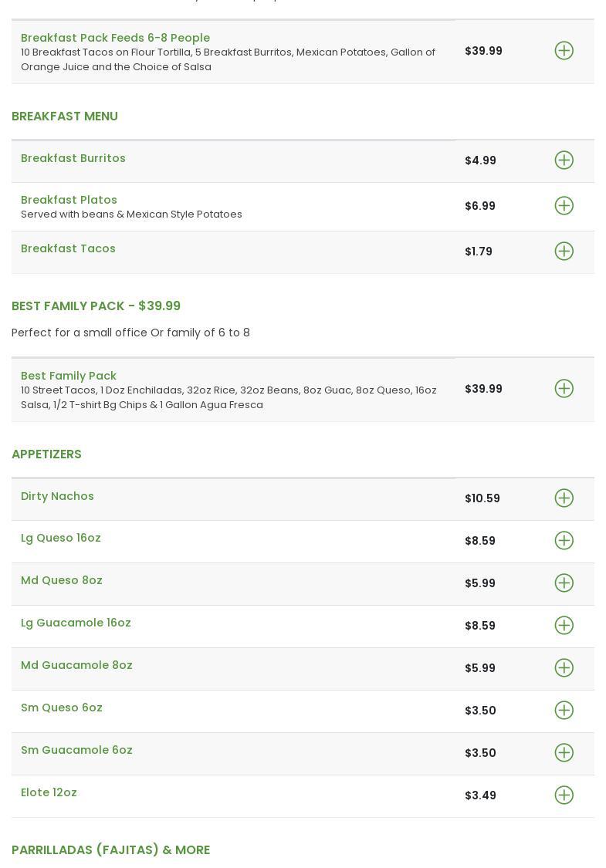Viewport: 606px width, 868px height.
Task: Add Breakfast Tacos to order
Action: [564, 252]
